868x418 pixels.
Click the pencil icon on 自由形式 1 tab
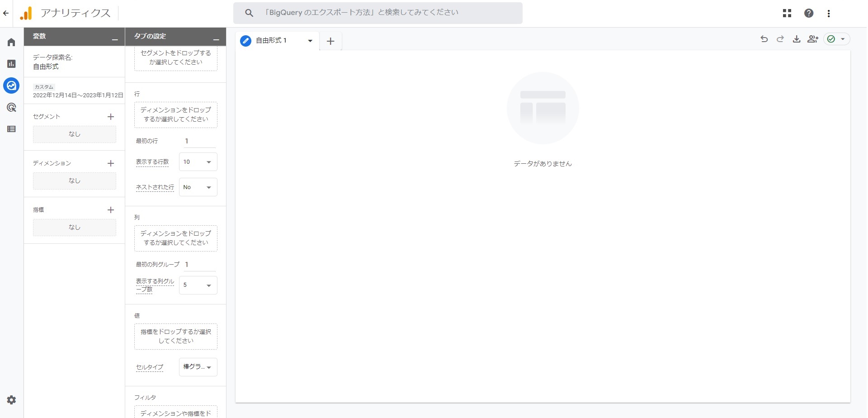pyautogui.click(x=245, y=41)
